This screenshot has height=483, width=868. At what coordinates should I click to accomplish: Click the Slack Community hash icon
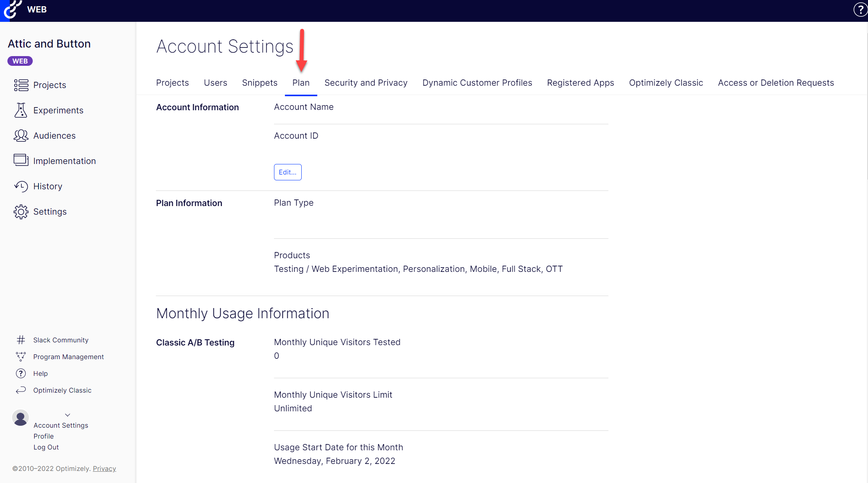pyautogui.click(x=21, y=340)
